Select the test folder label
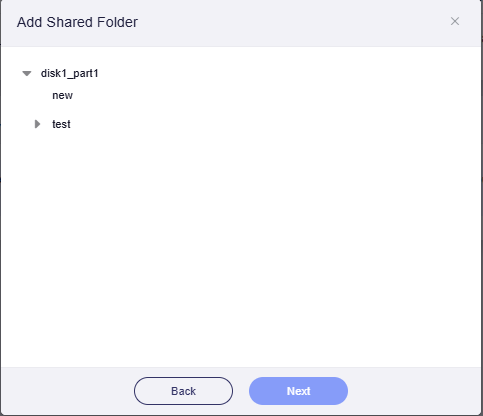The height and width of the screenshot is (416, 483). click(61, 124)
